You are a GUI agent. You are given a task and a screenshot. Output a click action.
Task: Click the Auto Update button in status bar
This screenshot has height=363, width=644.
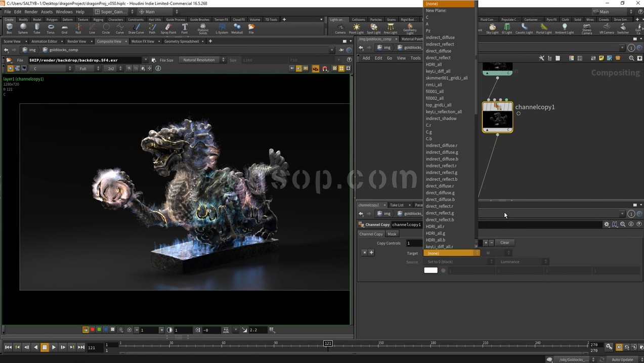coord(622,359)
